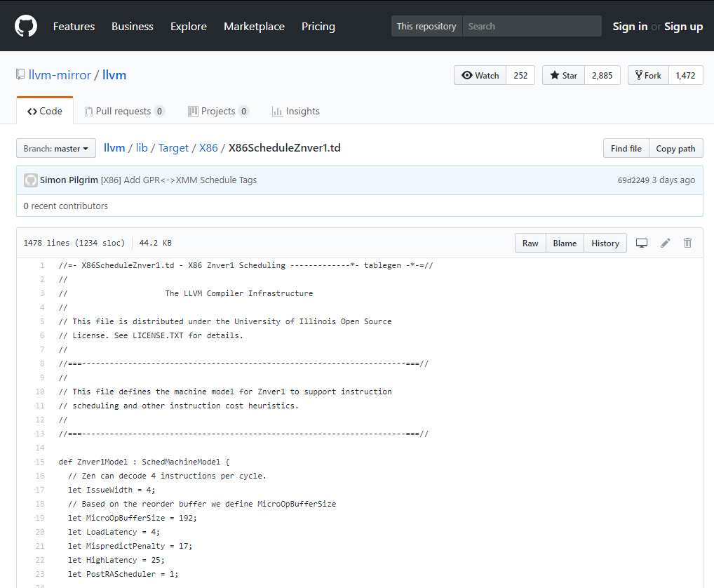
Task: Click the search input field
Action: tap(531, 26)
